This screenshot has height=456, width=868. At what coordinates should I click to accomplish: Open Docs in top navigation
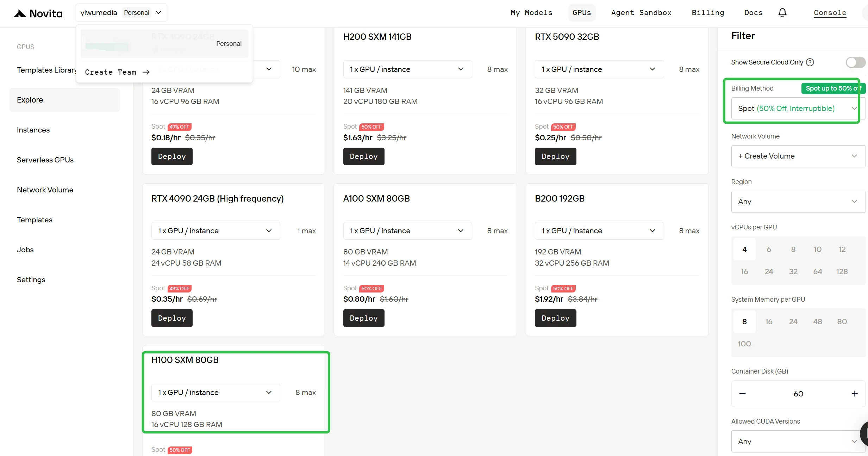(x=753, y=13)
